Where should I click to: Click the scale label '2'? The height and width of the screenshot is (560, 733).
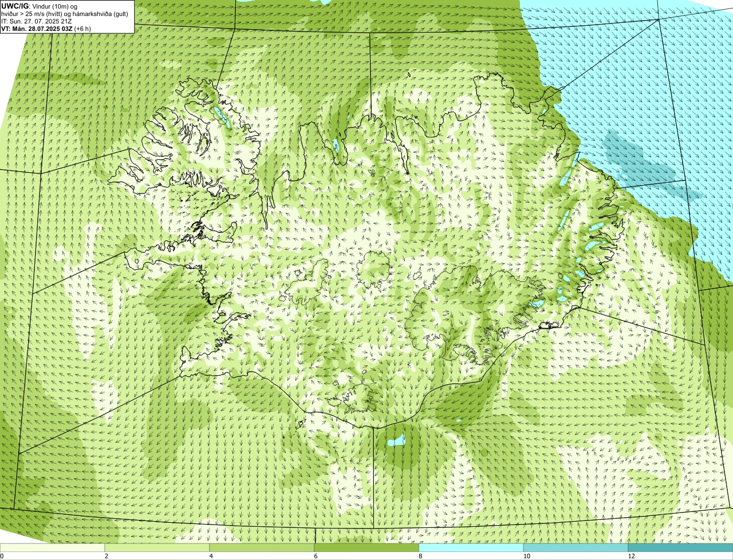(x=106, y=556)
